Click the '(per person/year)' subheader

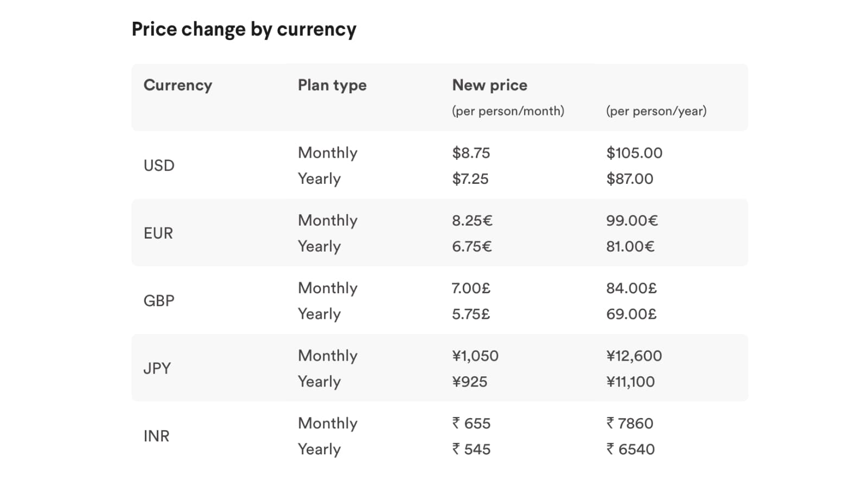point(656,111)
